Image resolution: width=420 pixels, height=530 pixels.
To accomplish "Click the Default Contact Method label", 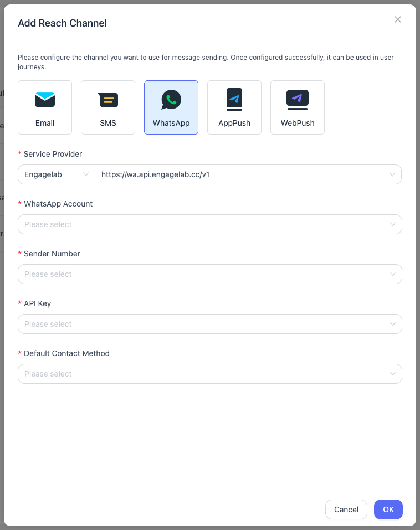I will tap(66, 353).
